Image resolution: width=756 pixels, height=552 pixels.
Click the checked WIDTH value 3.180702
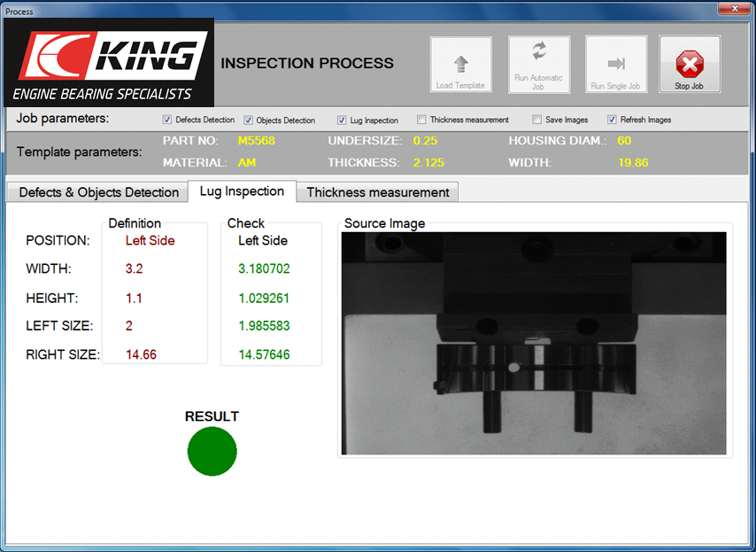264,269
